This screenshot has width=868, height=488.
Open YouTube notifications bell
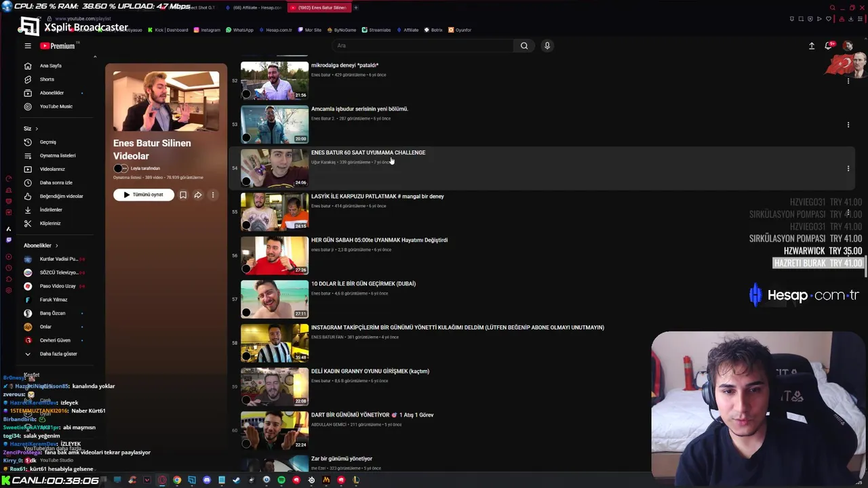(828, 46)
